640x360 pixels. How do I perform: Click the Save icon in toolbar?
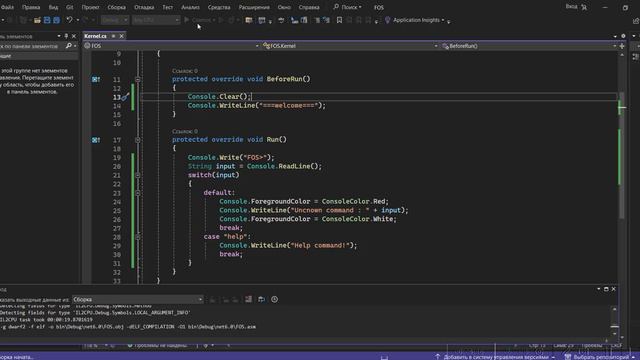pos(47,20)
